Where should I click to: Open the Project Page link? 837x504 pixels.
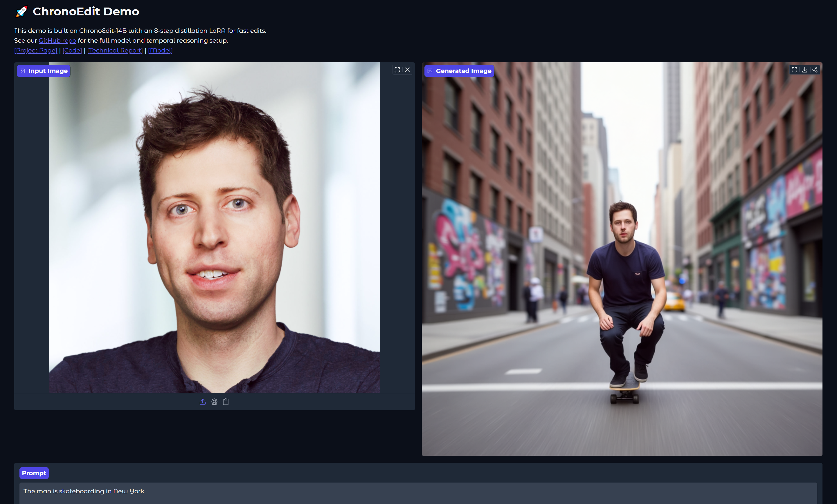[36, 50]
